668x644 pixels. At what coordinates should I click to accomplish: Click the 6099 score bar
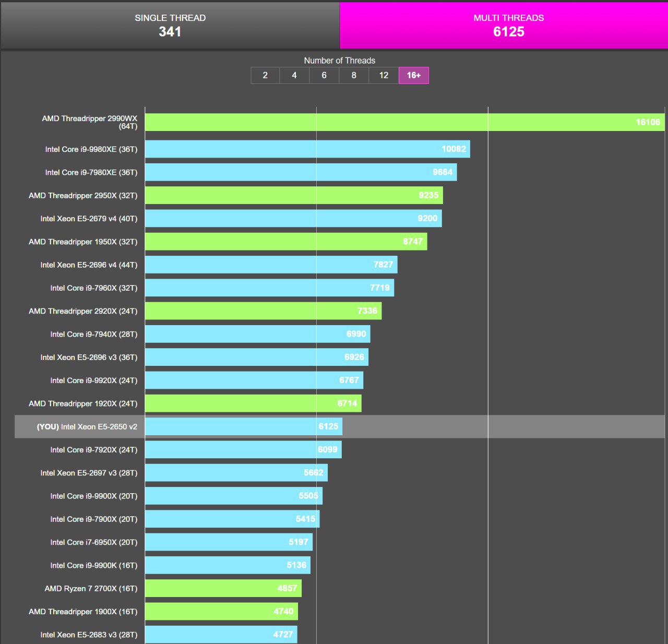(x=243, y=449)
